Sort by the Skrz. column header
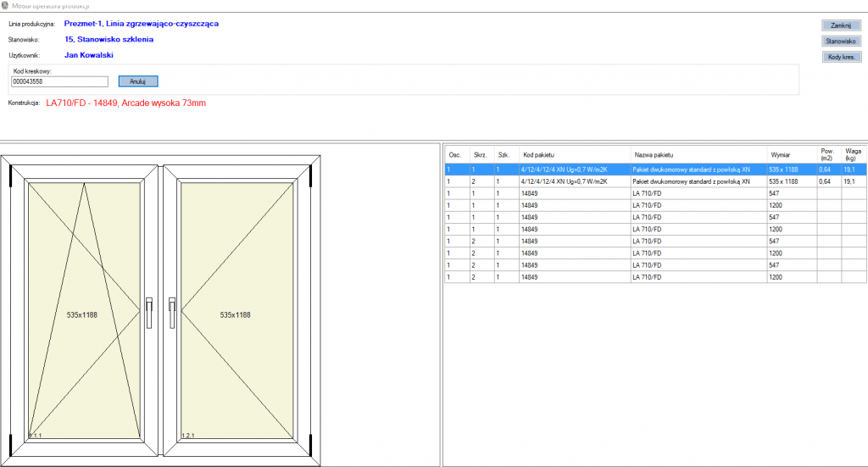868x467 pixels. coord(481,155)
